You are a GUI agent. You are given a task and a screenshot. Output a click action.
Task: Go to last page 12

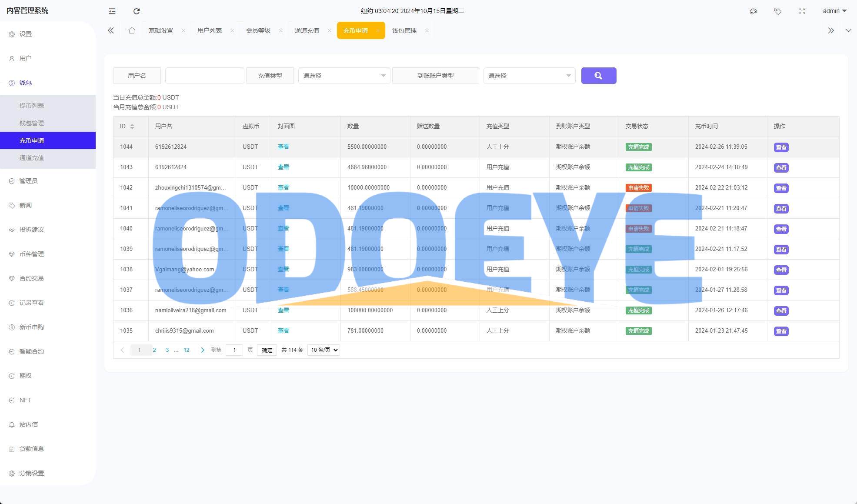[x=187, y=350]
